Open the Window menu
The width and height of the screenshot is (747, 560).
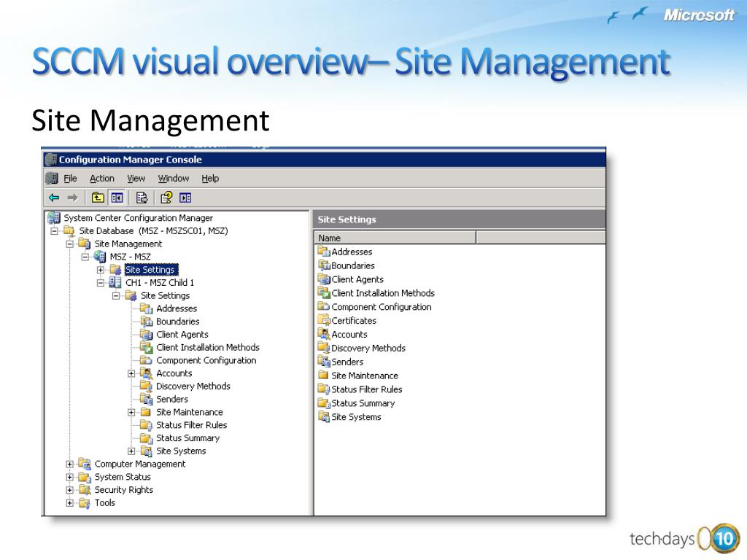coord(174,179)
